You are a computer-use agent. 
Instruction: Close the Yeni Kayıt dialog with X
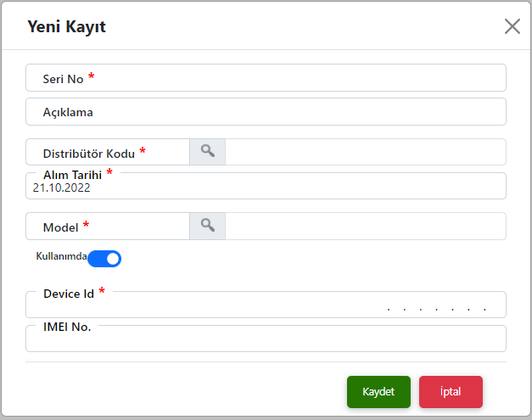coord(512,26)
